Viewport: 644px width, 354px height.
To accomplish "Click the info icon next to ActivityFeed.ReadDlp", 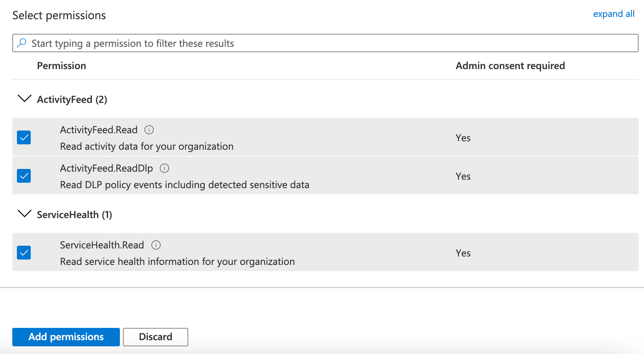I will [164, 168].
